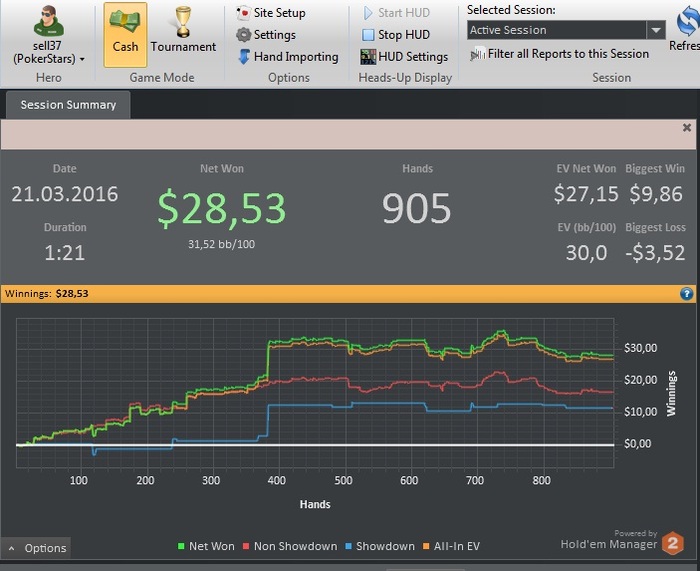Click the Hero avatar icon
The width and height of the screenshot is (700, 571).
click(x=49, y=21)
